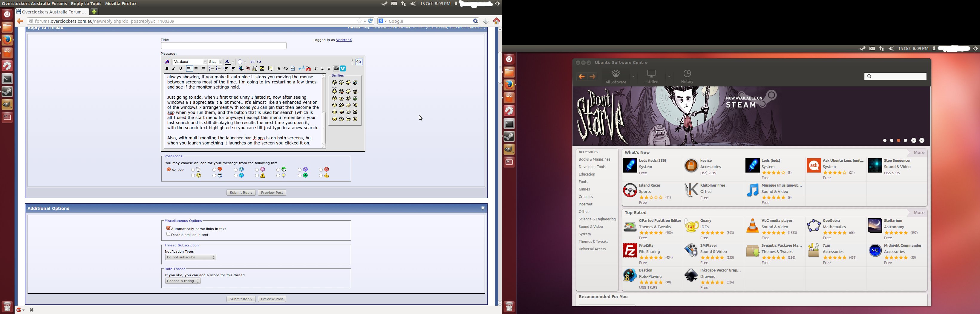Select the Sound & Video category
The image size is (980, 314).
[x=591, y=227]
